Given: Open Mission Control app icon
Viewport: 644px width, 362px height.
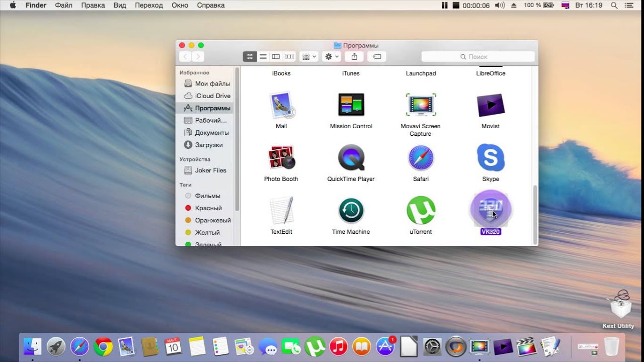Looking at the screenshot, I should pyautogui.click(x=351, y=105).
